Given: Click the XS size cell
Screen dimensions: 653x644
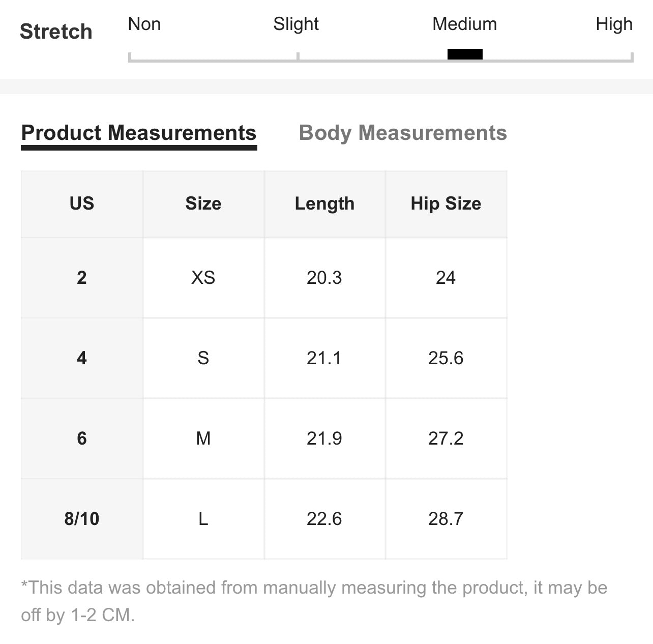Looking at the screenshot, I should point(203,278).
